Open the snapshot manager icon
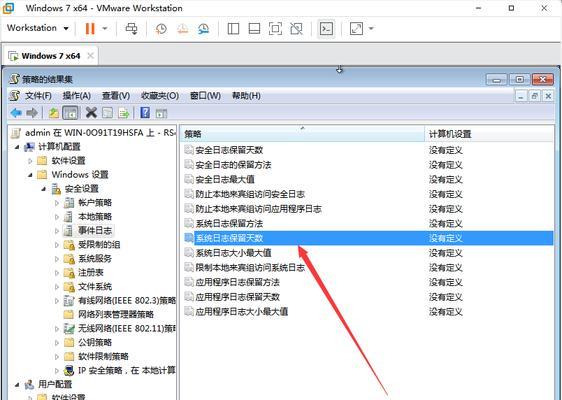The image size is (562, 400). click(203, 29)
